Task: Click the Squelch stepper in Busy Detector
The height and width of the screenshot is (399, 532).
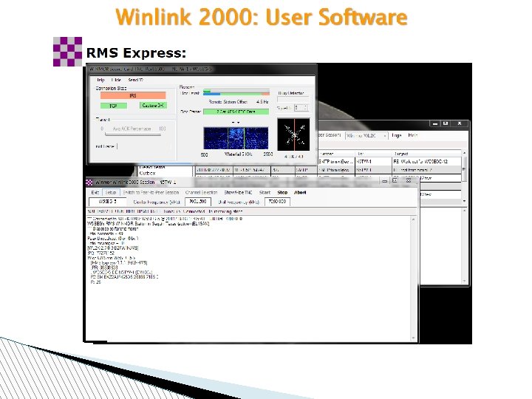Action: pos(301,108)
